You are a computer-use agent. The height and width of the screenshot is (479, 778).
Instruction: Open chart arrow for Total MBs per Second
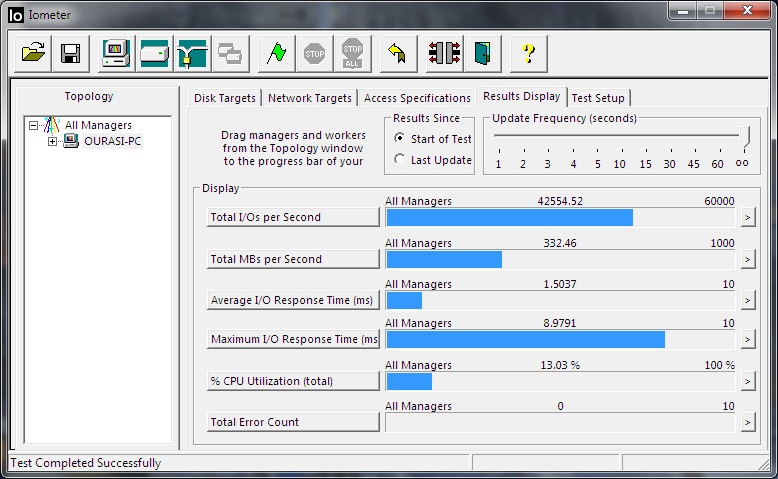[x=748, y=260]
